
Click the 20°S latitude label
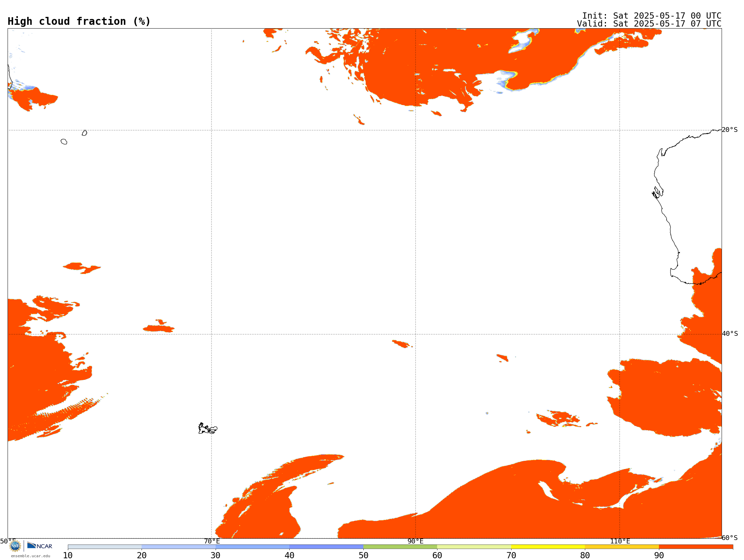(x=730, y=130)
